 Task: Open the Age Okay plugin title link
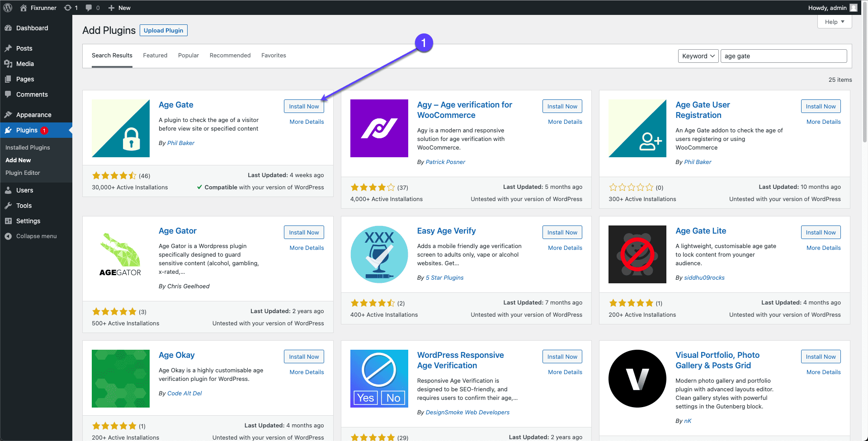tap(176, 355)
